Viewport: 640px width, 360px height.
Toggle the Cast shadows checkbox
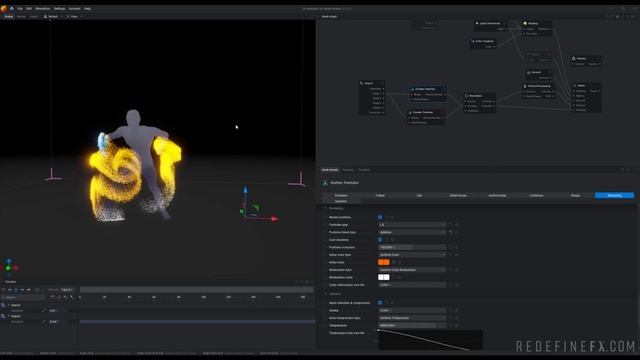[380, 240]
